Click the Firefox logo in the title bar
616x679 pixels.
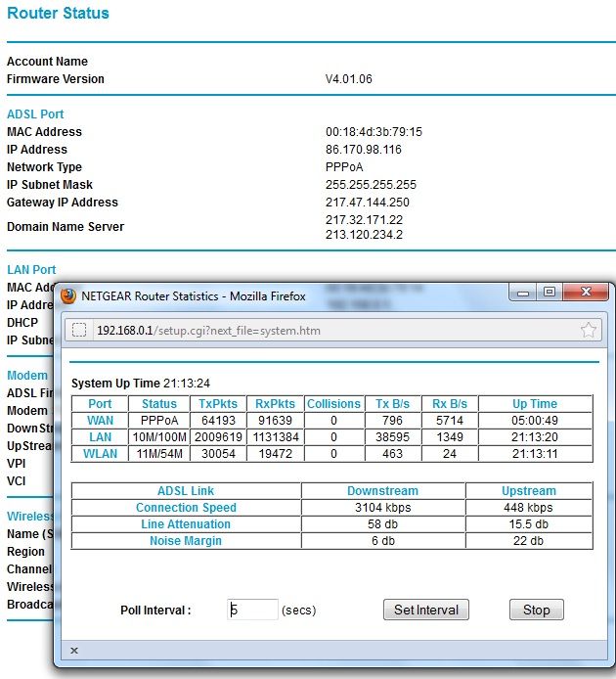point(68,296)
